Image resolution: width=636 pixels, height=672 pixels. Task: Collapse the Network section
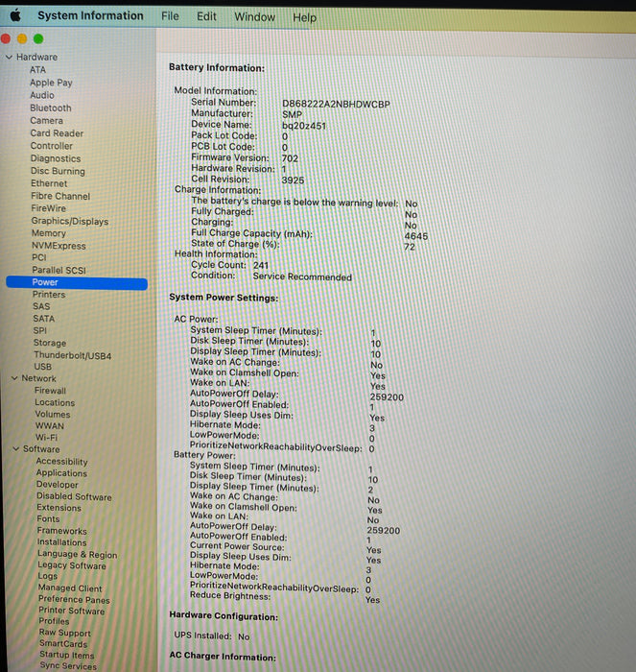[14, 378]
